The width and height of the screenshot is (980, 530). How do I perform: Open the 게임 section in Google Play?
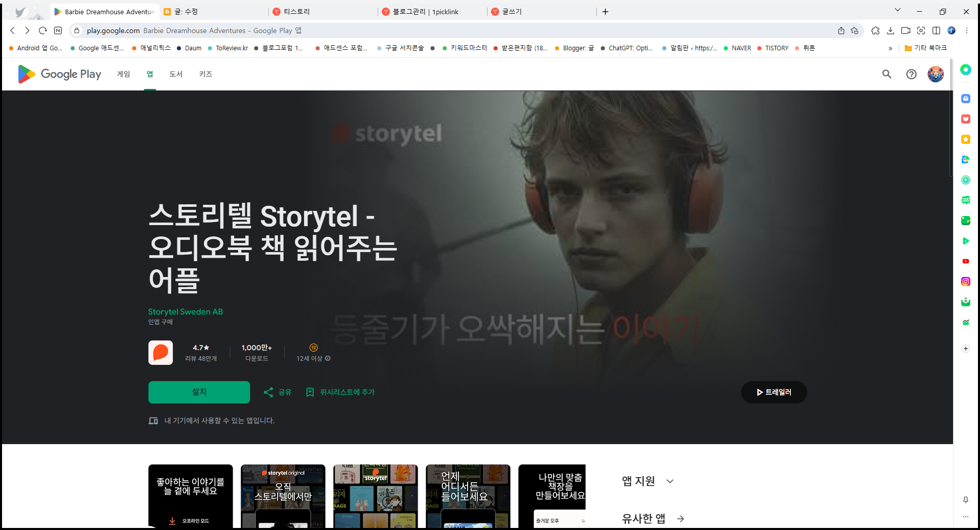click(122, 74)
